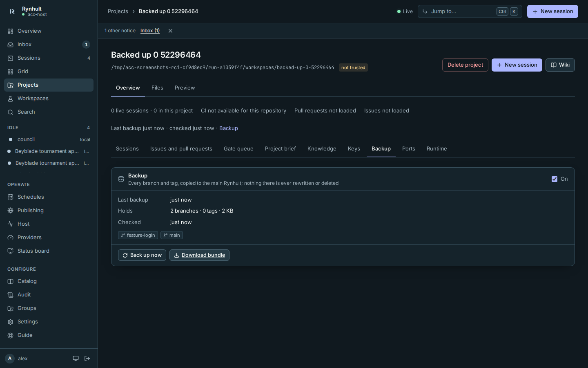The height and width of the screenshot is (368, 588).
Task: Open Settings in the sidebar
Action: [x=49, y=322]
